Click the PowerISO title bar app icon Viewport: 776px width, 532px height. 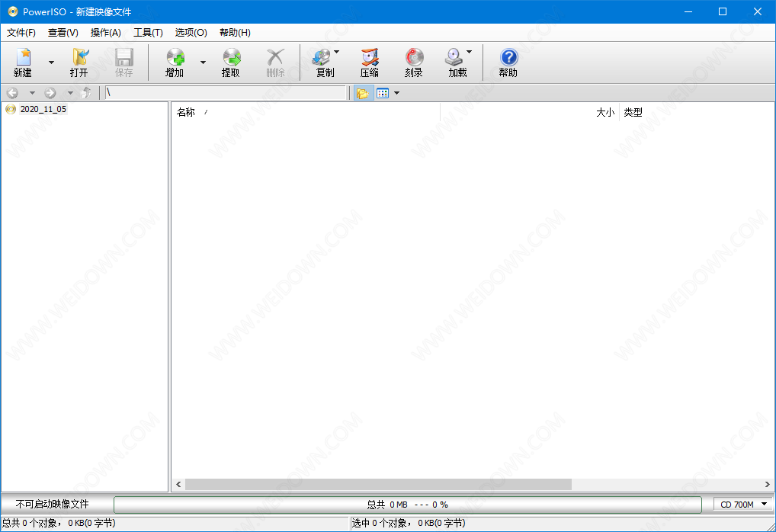[12, 11]
